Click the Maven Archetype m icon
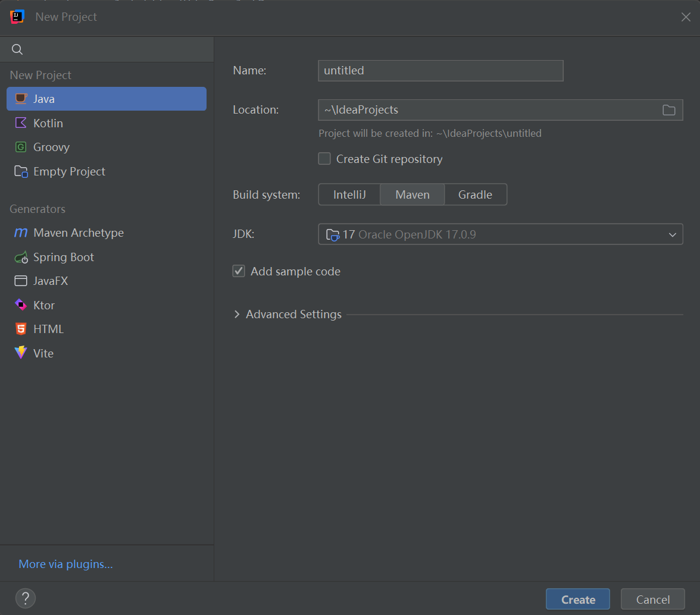 [21, 233]
